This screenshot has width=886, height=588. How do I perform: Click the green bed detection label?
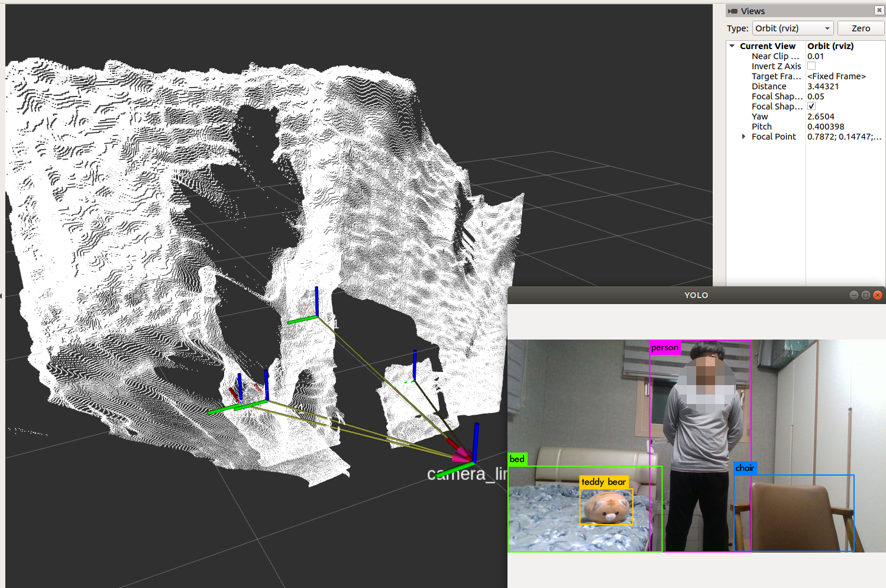(x=517, y=459)
